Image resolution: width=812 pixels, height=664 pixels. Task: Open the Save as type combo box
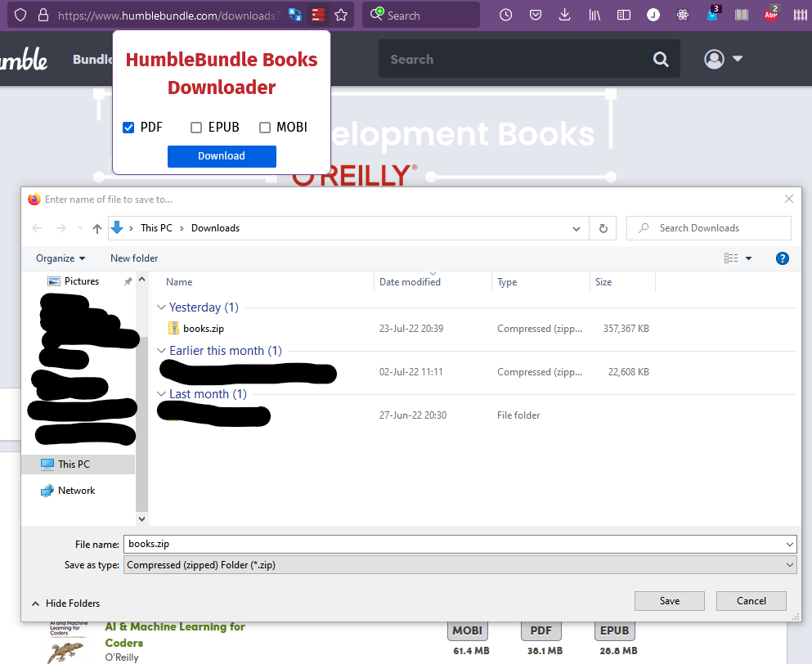460,565
